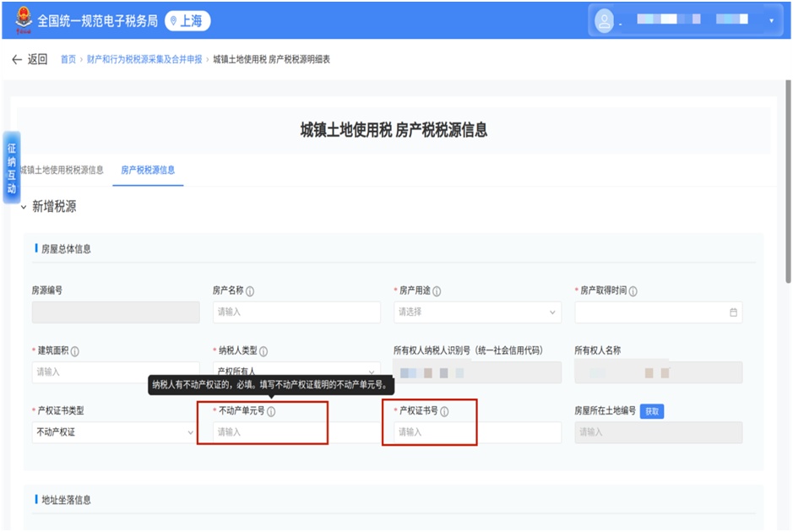
Task: Open the 征纳互动 side panel
Action: (x=12, y=167)
